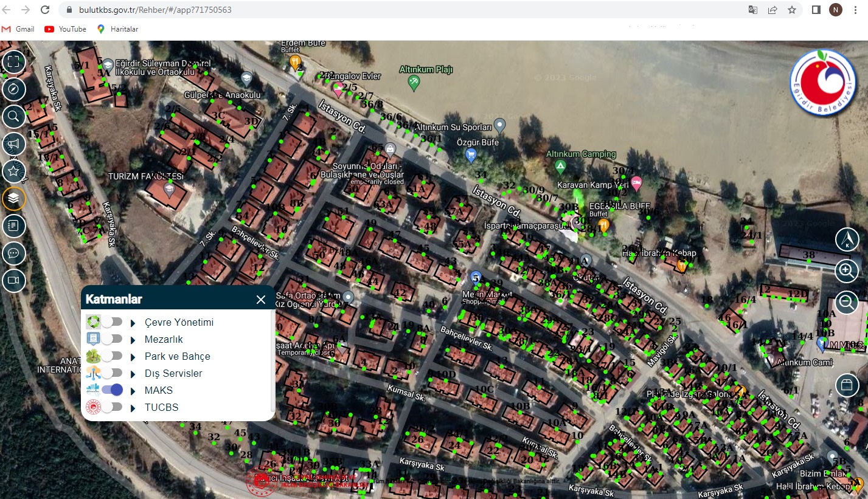Open the list report tool

coord(14,226)
